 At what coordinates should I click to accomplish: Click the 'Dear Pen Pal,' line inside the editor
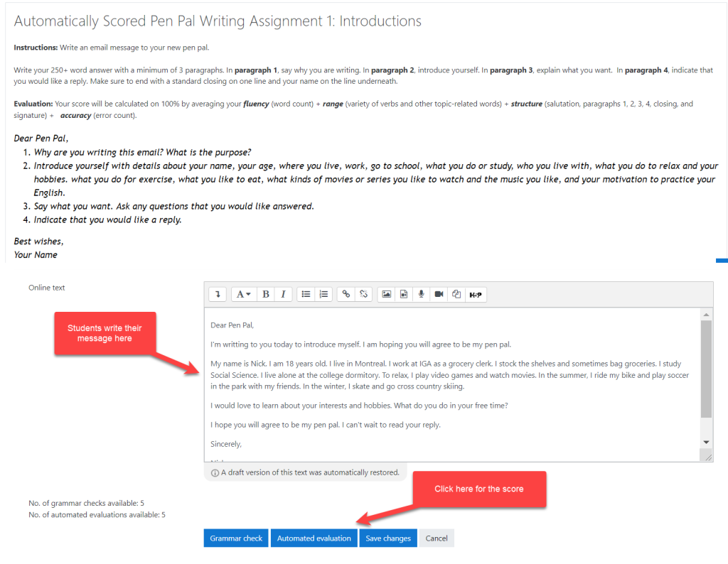[232, 325]
